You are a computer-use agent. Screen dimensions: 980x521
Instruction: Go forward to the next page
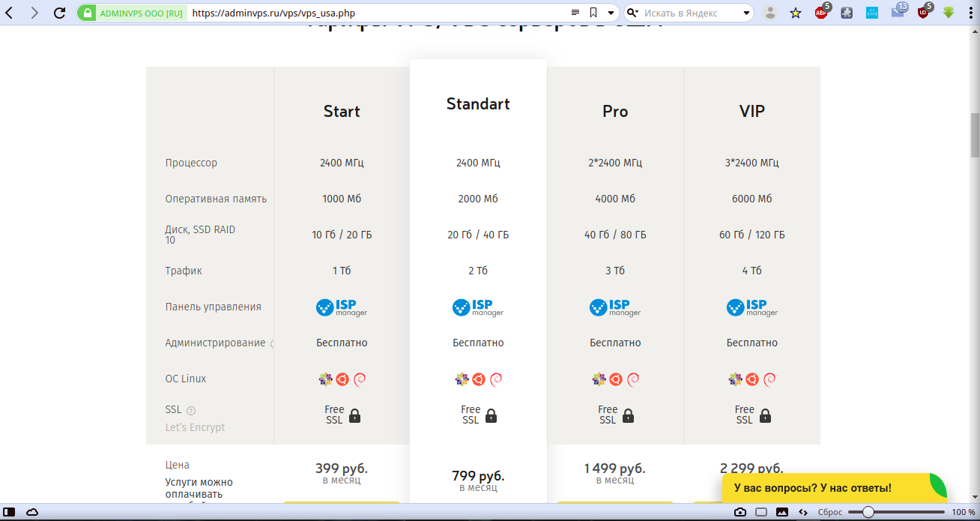(x=34, y=13)
